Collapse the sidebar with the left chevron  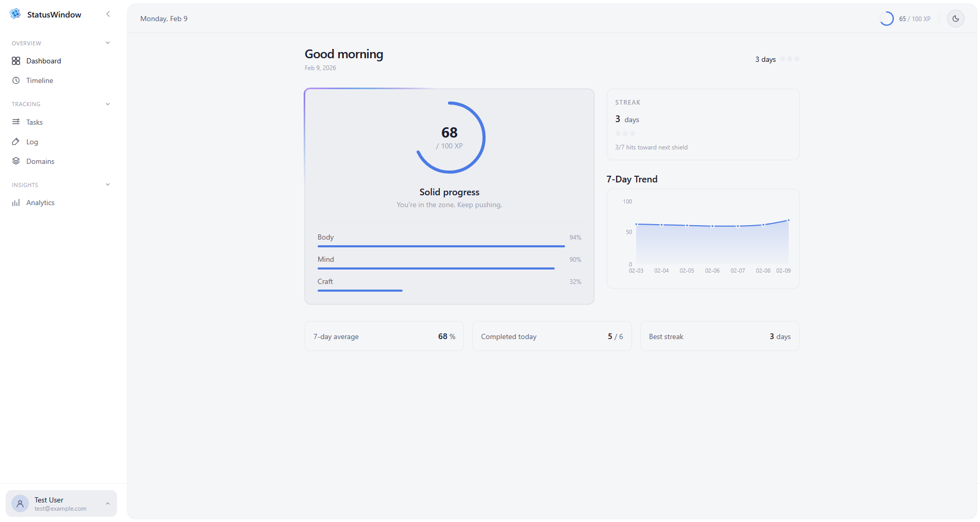[x=108, y=14]
